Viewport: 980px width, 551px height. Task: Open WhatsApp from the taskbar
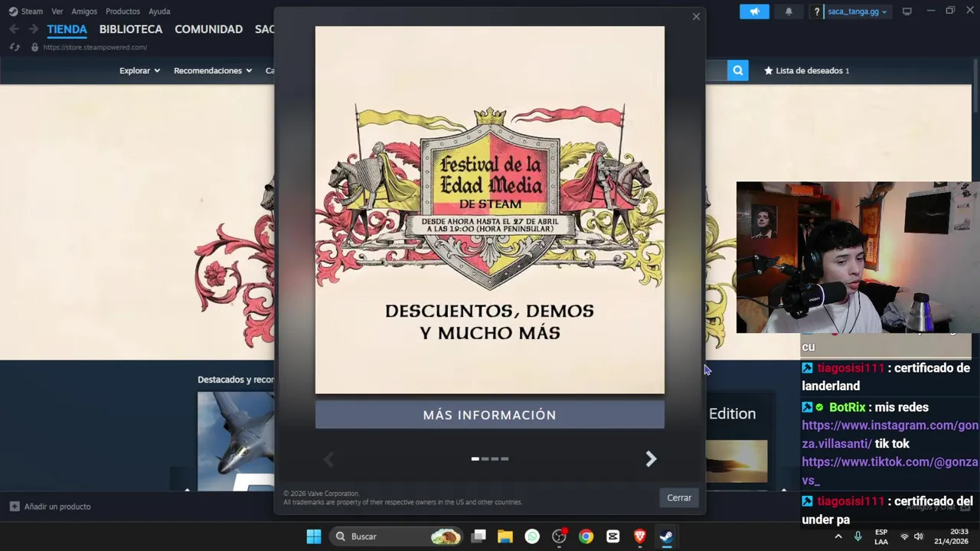pyautogui.click(x=532, y=536)
